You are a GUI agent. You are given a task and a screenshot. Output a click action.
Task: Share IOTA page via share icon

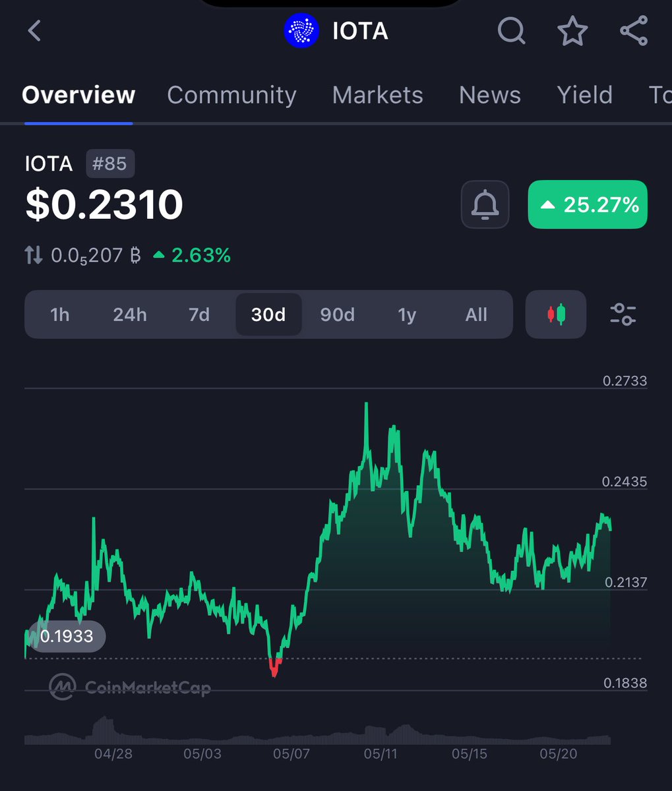coord(634,30)
